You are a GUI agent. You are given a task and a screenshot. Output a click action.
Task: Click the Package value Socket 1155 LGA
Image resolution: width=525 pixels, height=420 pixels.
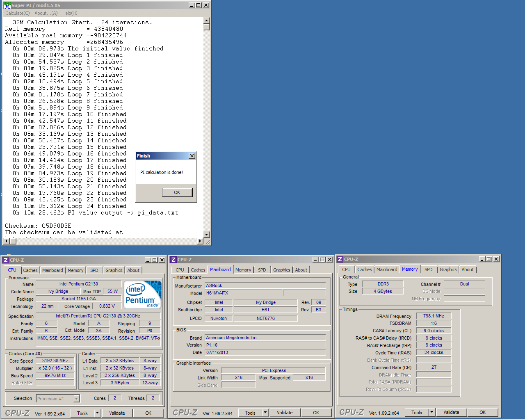point(79,299)
